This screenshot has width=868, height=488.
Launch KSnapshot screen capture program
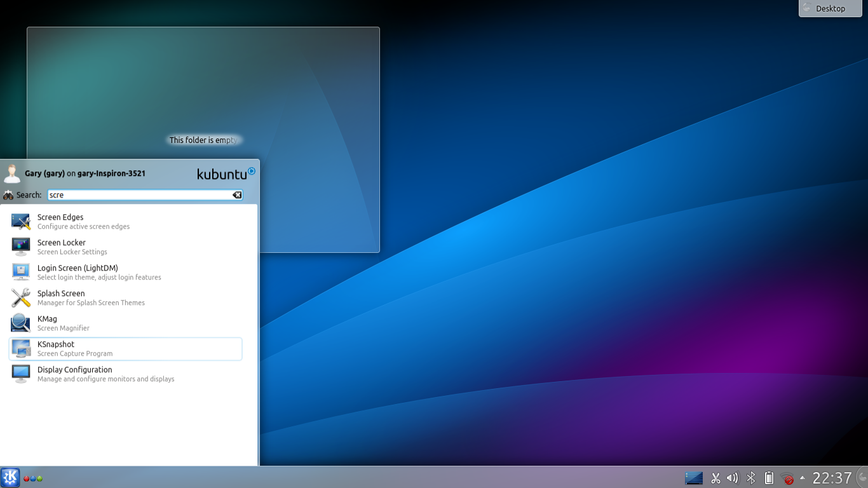click(125, 349)
